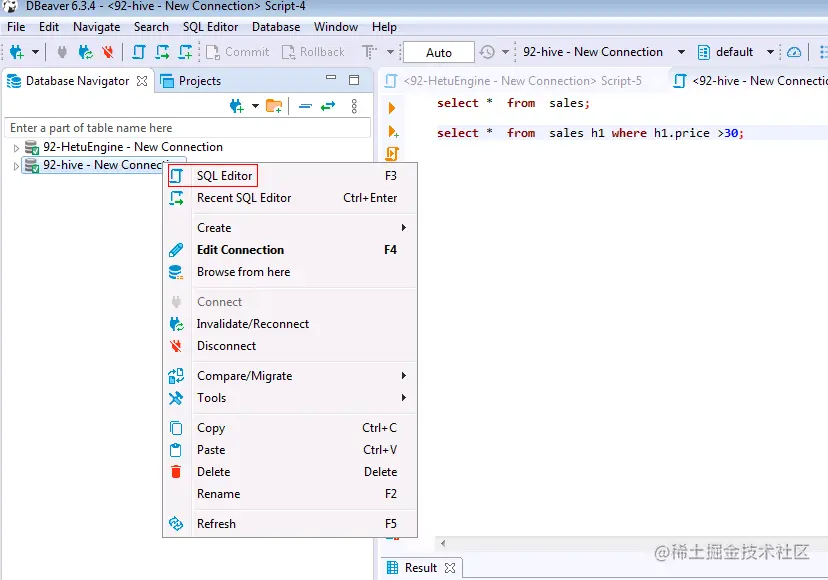Open the default database selector dropdown
The height and width of the screenshot is (580, 828).
[736, 52]
